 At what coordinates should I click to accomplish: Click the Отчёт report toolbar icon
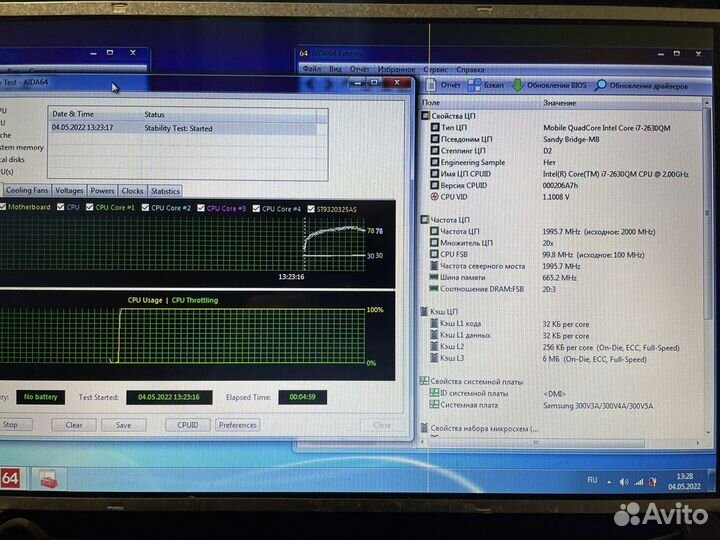[431, 85]
